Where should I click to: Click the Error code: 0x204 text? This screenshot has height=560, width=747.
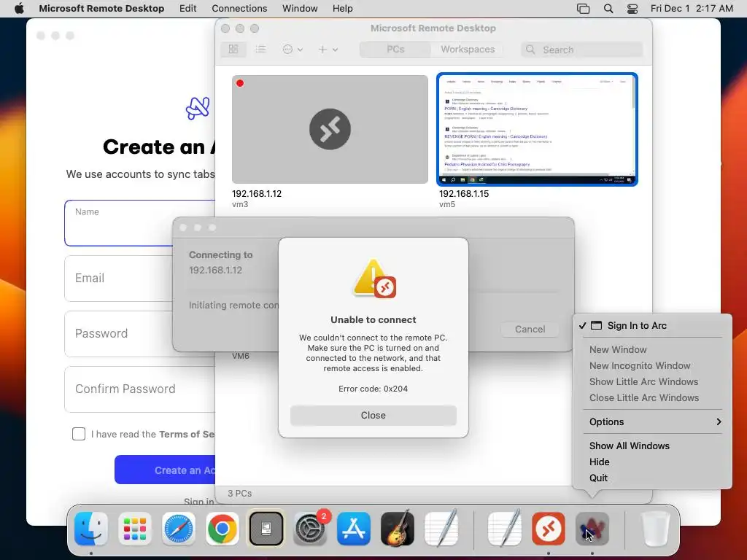373,389
